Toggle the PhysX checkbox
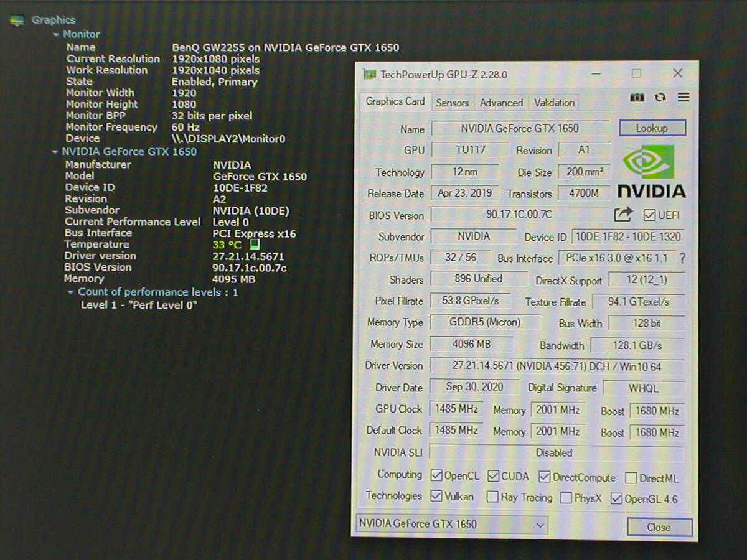747x560 pixels. pyautogui.click(x=566, y=498)
